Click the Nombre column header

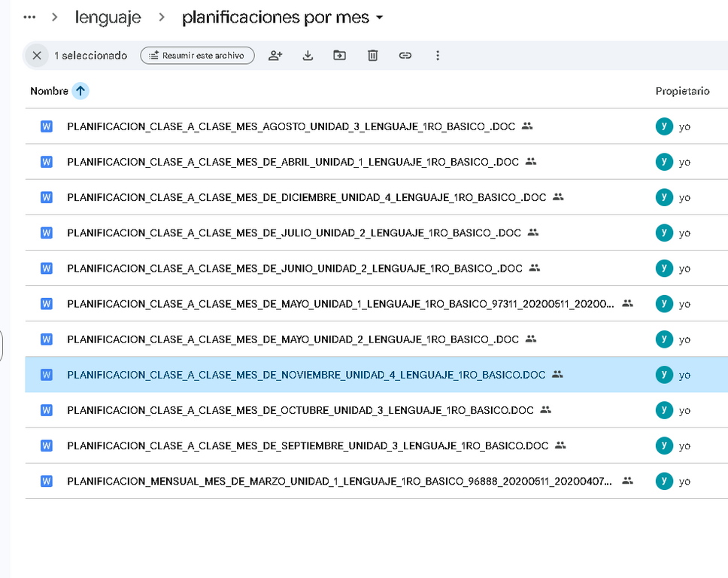click(x=49, y=91)
